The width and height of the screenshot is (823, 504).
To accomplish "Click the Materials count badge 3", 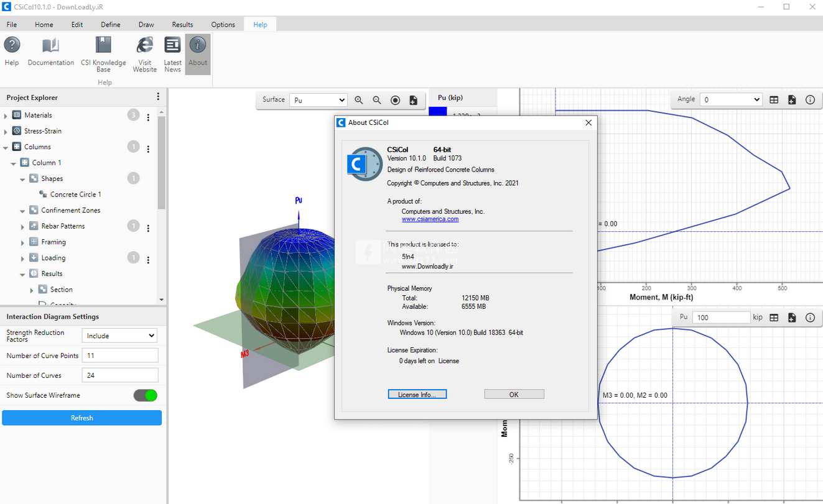I will (133, 115).
